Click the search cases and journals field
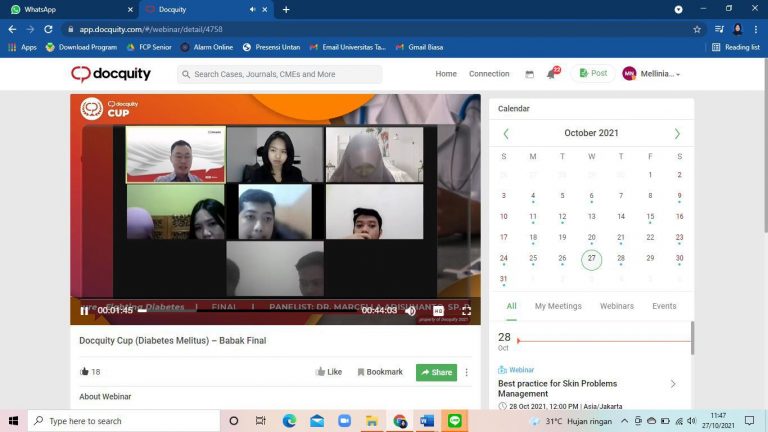Viewport: 768px width, 432px height. click(x=280, y=74)
